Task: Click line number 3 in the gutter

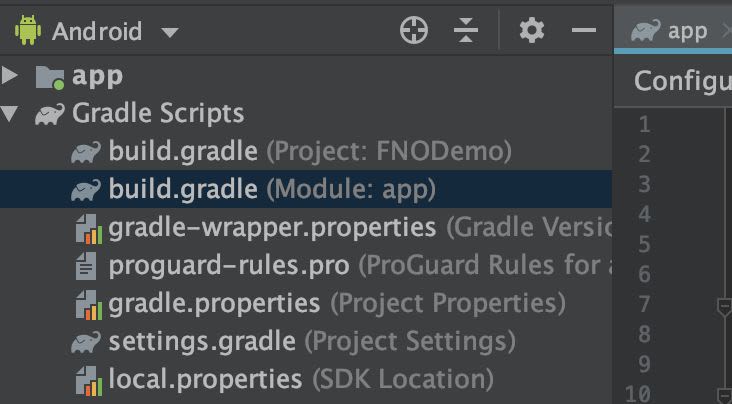Action: 644,184
